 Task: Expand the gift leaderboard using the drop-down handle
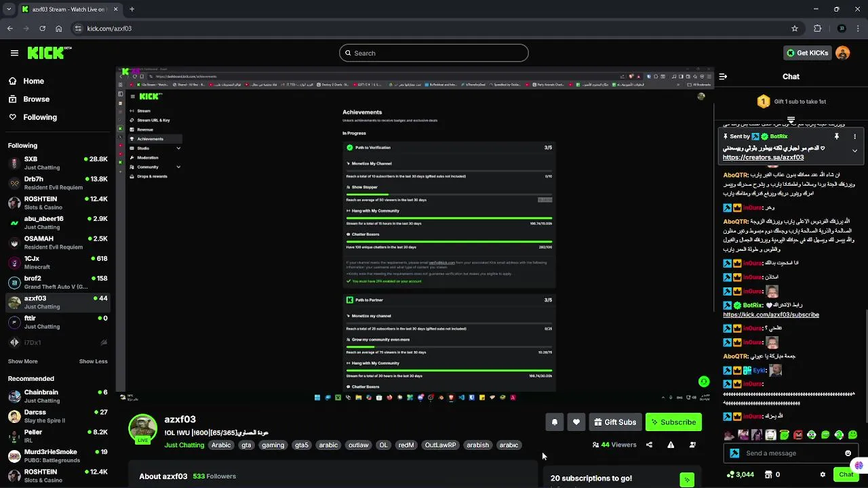791,120
